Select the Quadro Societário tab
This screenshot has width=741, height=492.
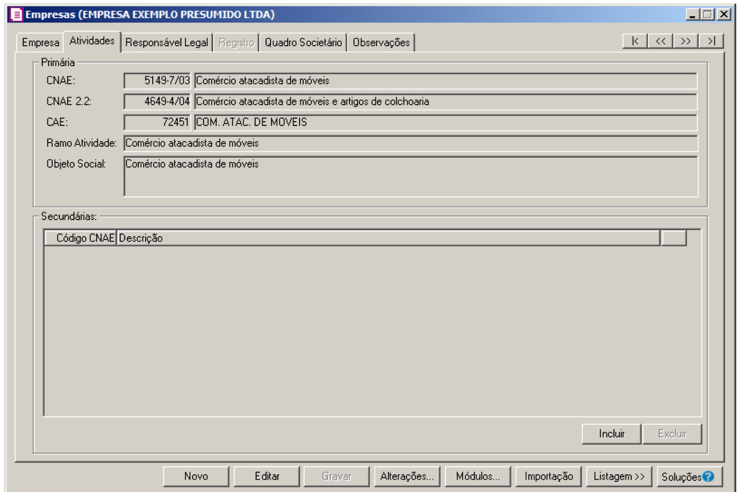click(x=303, y=43)
